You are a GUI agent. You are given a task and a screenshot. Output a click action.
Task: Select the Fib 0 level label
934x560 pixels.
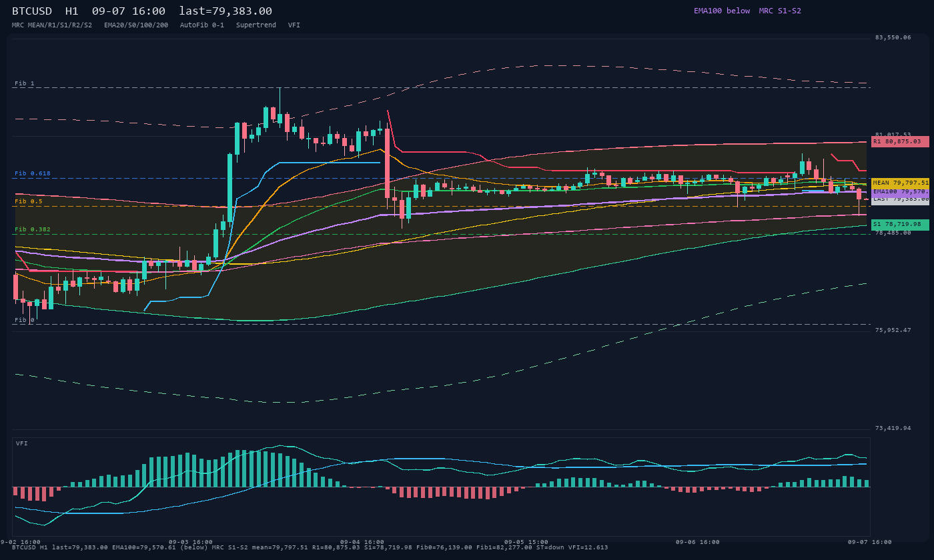25,320
